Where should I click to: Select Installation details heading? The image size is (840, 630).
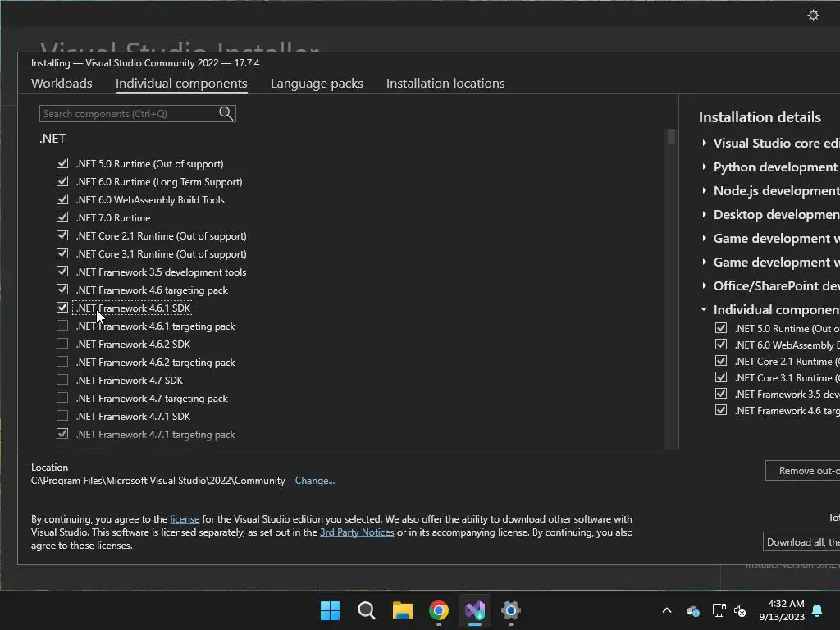point(760,117)
